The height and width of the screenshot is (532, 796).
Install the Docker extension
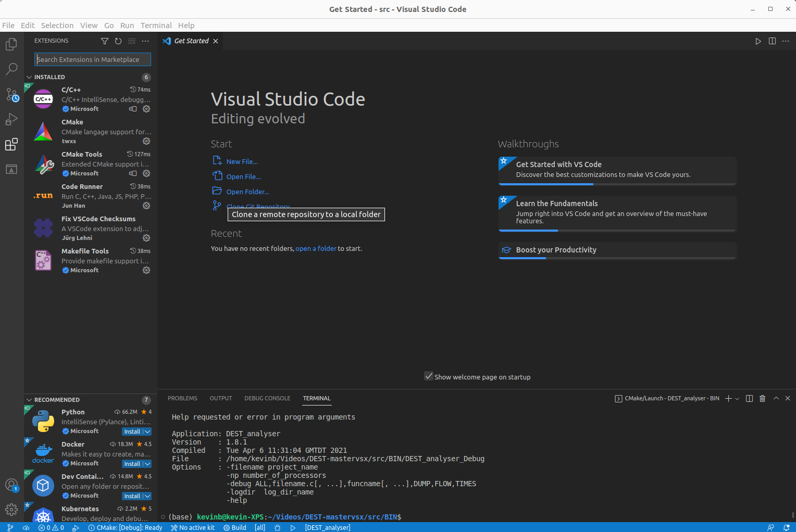tap(132, 464)
